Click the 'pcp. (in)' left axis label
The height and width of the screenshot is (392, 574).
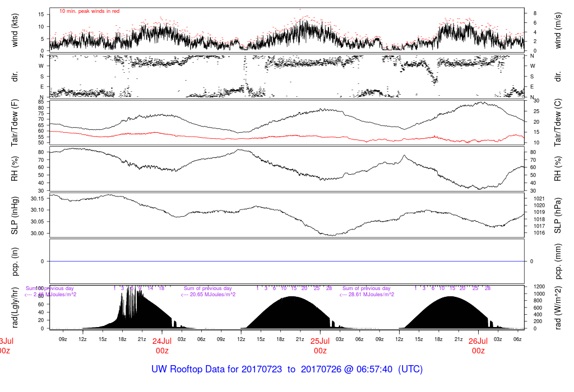tap(15, 261)
